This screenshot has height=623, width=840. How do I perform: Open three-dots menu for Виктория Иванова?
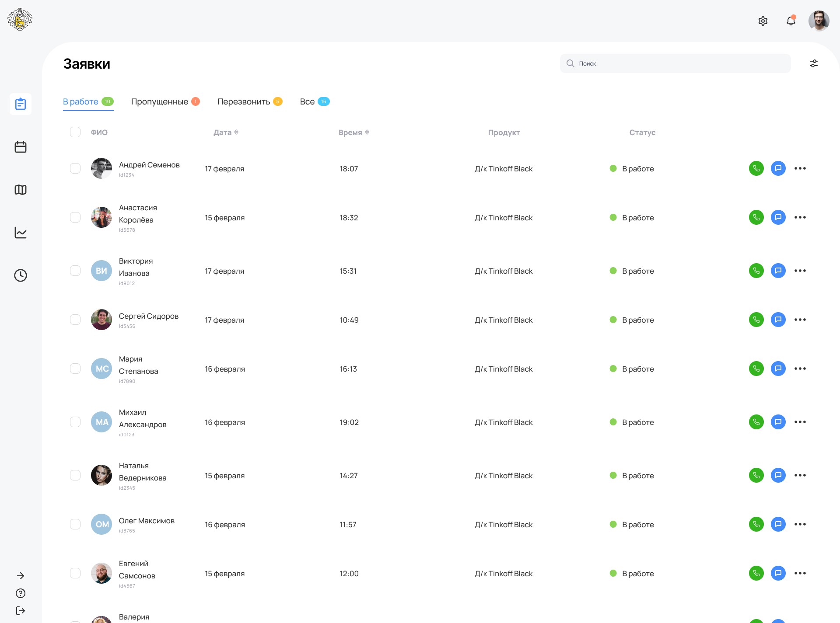pyautogui.click(x=800, y=271)
